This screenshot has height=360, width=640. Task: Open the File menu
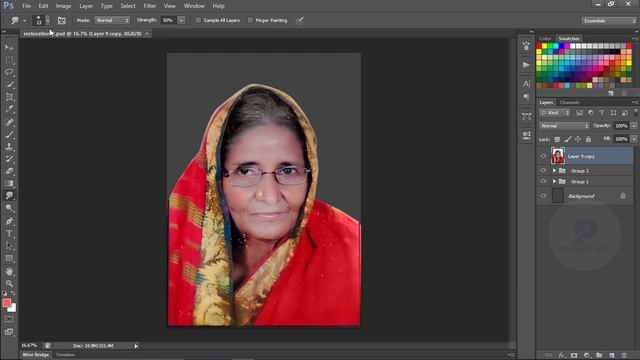tap(27, 6)
